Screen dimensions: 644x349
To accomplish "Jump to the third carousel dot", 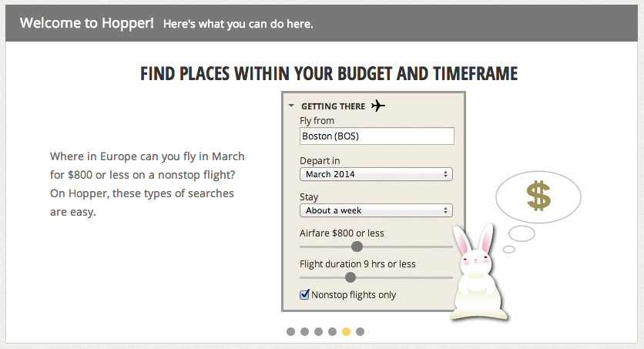I will [318, 332].
